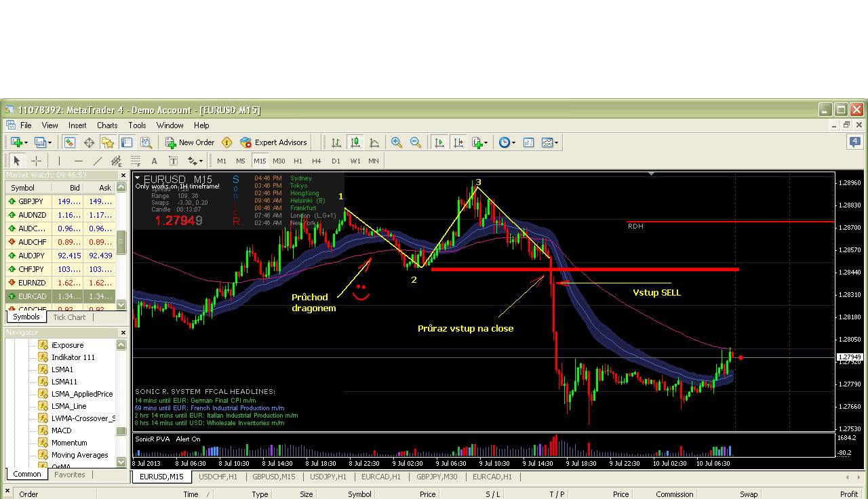868x499 pixels.
Task: Click the Navigator scrollbar thumb
Action: [x=121, y=431]
